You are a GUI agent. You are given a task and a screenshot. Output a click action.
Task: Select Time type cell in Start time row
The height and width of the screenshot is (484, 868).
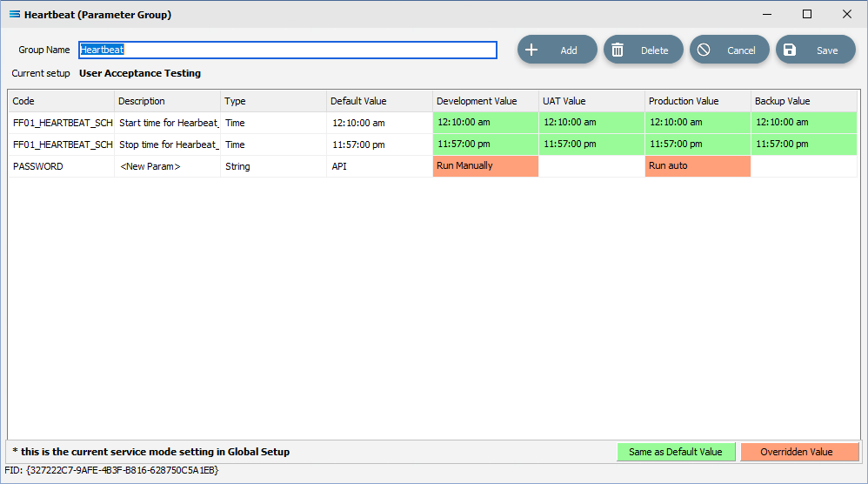click(273, 123)
